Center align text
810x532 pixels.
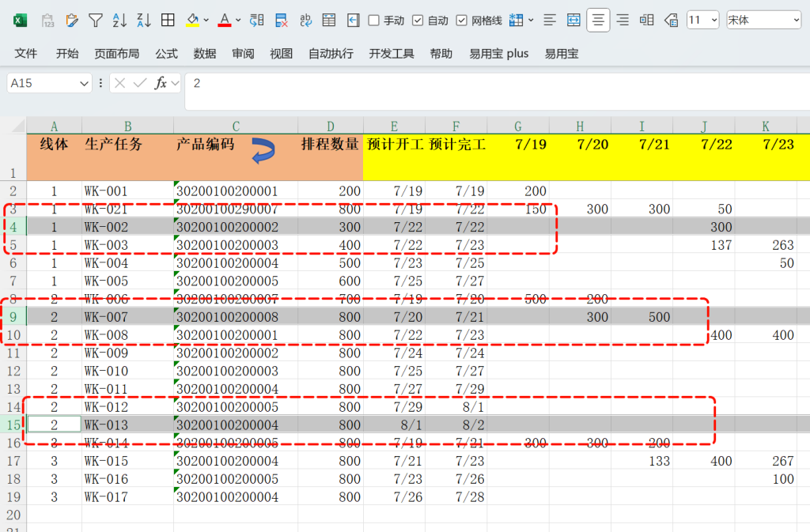(x=598, y=21)
